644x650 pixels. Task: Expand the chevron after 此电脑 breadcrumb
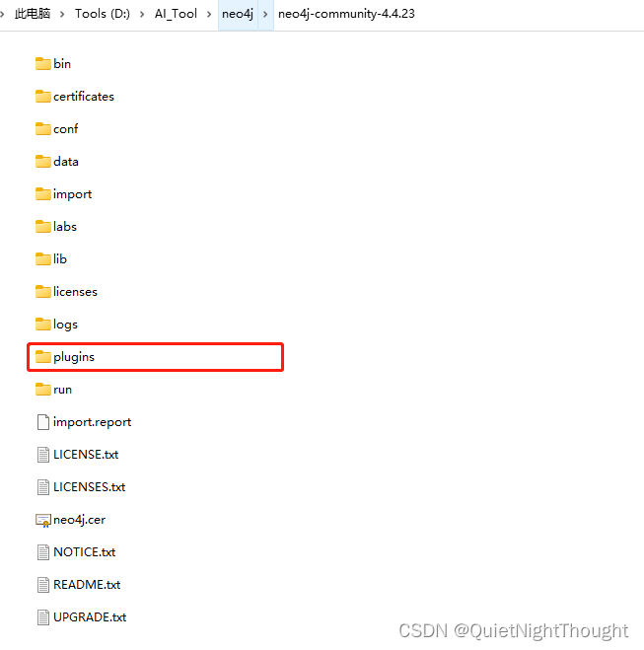point(62,14)
